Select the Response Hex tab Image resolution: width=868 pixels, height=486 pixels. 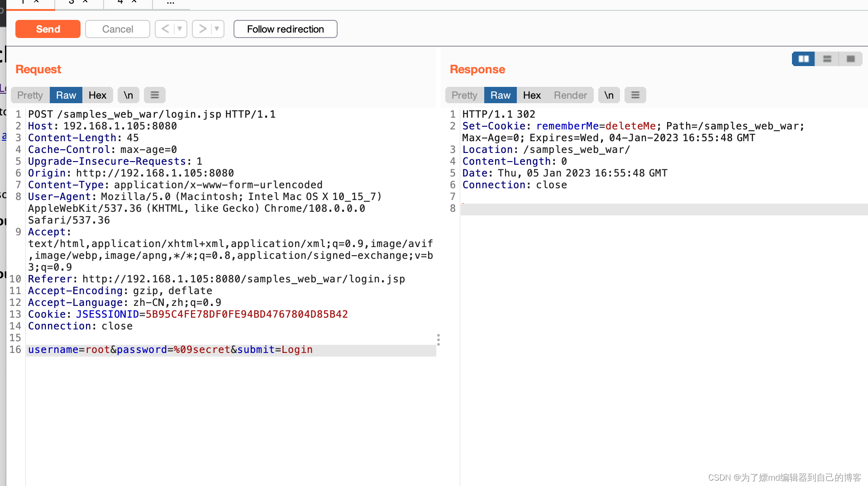point(532,95)
